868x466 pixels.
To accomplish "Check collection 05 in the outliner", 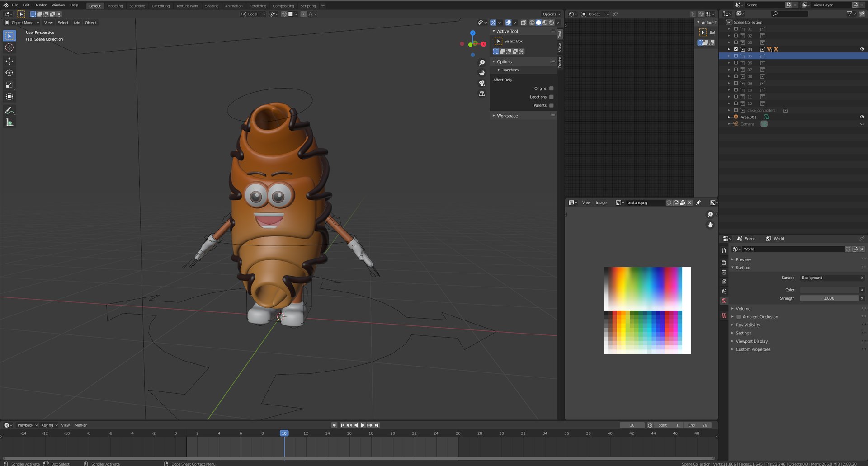I will (x=736, y=56).
